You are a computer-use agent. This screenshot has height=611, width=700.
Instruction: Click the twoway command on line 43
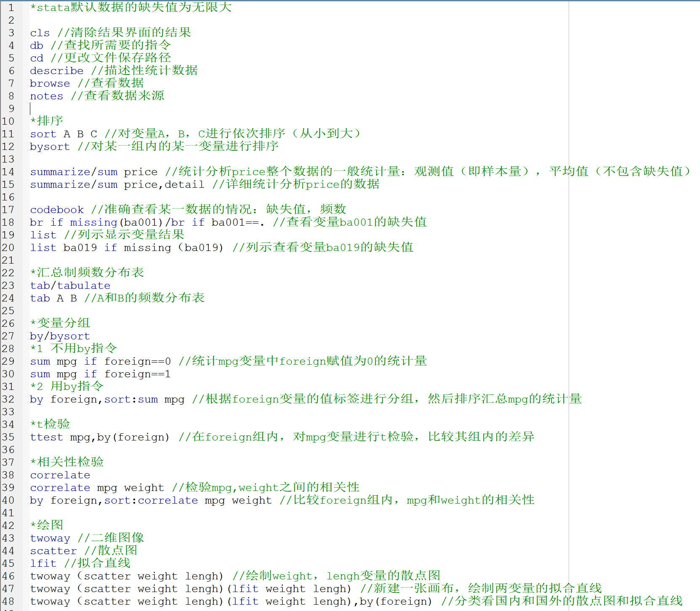coord(50,538)
